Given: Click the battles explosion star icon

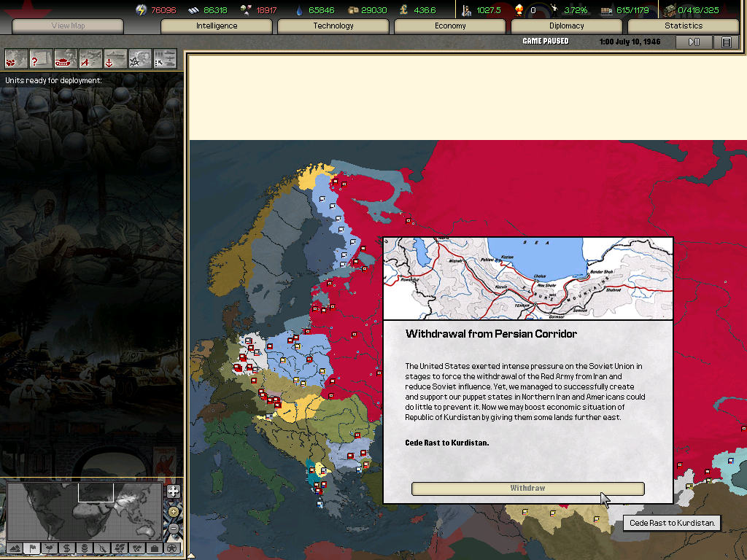Looking at the screenshot, I should pyautogui.click(x=140, y=58).
